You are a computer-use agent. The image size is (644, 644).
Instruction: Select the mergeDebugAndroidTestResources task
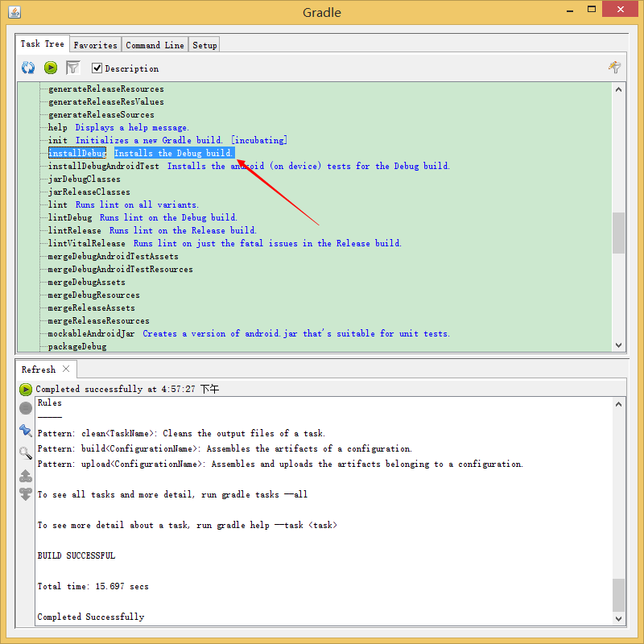120,269
